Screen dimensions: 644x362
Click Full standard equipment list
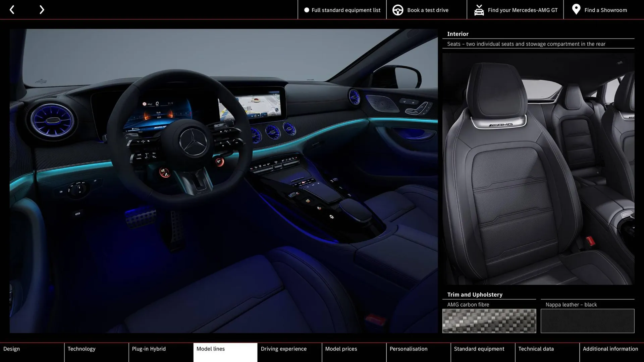342,10
